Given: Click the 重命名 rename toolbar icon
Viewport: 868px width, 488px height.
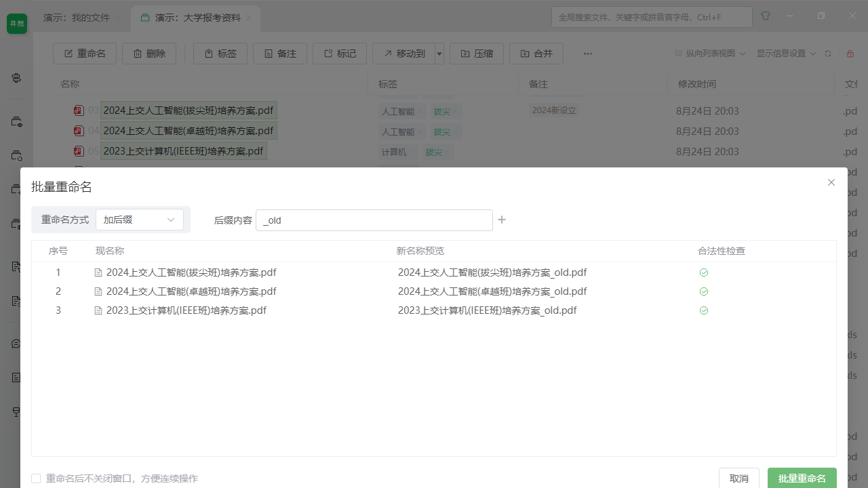Looking at the screenshot, I should (84, 54).
